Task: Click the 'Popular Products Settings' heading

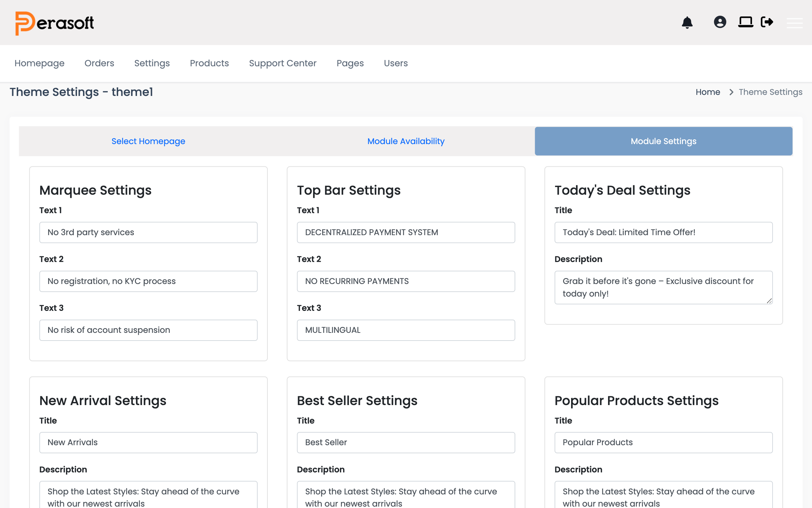Action: [637, 401]
